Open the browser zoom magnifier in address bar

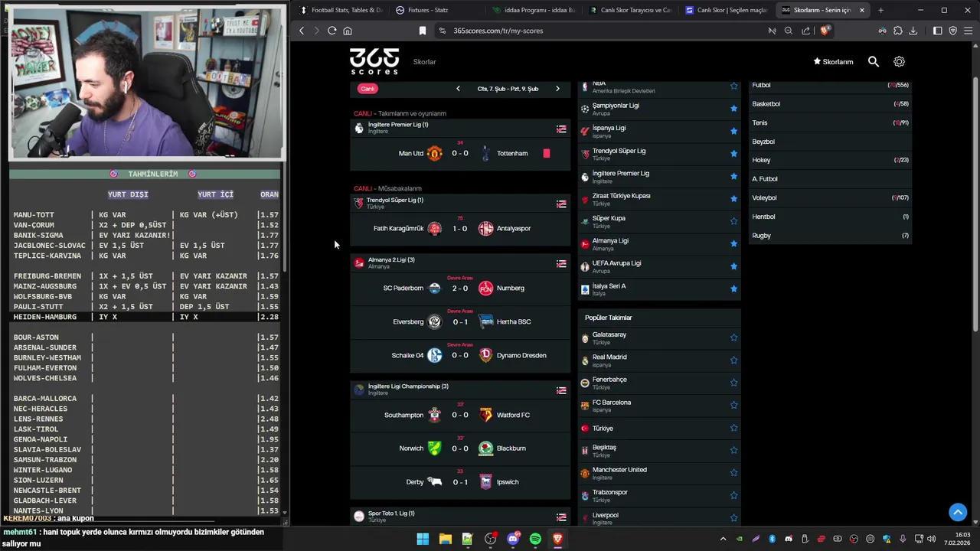click(788, 31)
